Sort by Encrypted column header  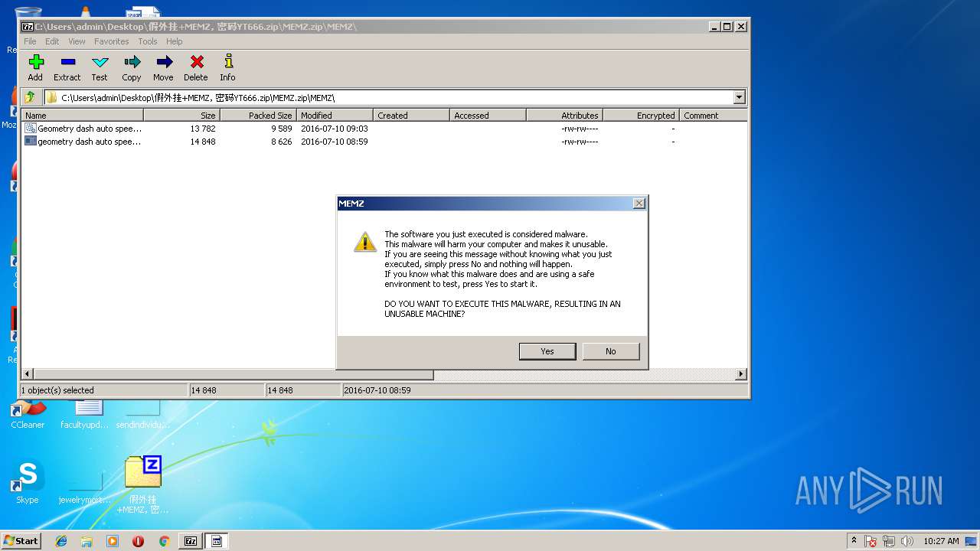(642, 116)
